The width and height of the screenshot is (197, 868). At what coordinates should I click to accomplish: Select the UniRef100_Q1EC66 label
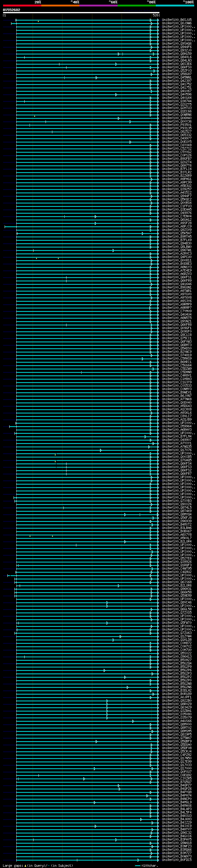[x=177, y=111]
